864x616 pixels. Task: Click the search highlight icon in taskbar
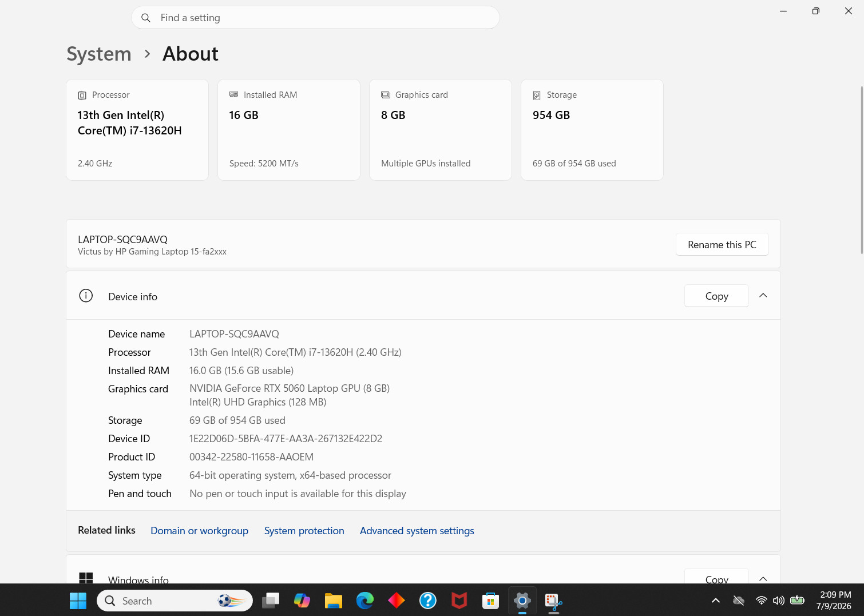coord(231,601)
